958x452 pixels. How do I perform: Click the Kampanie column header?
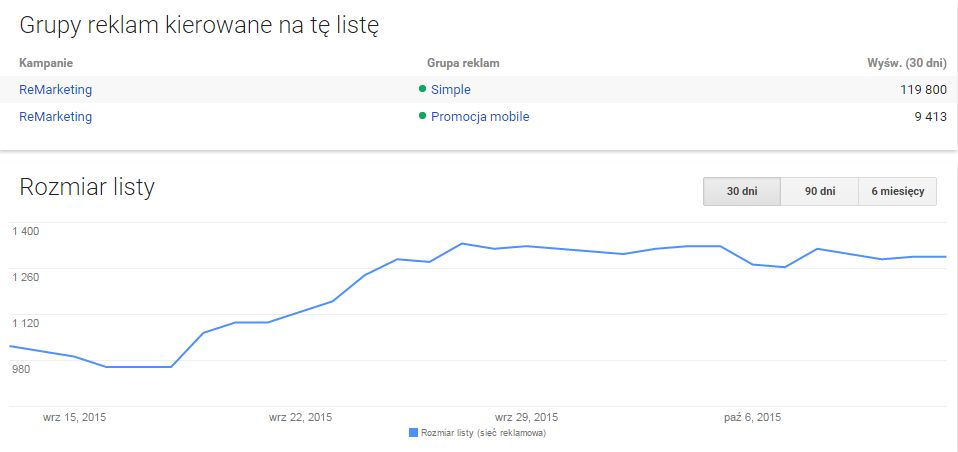click(x=46, y=63)
